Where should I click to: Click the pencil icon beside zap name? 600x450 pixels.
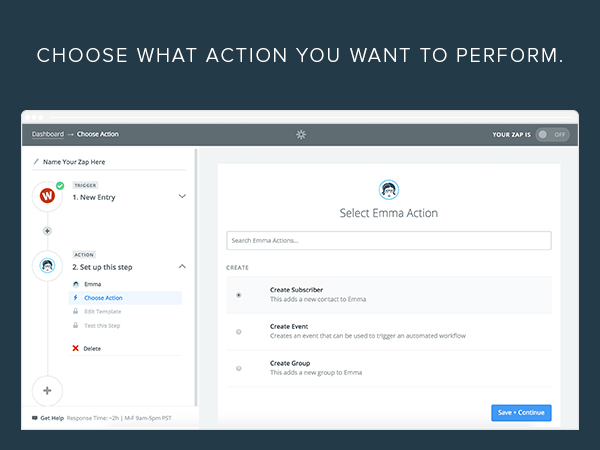click(x=36, y=161)
